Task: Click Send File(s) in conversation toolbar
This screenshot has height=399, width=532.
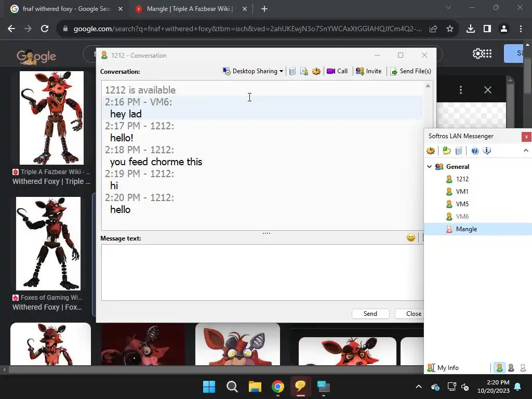Action: click(410, 71)
